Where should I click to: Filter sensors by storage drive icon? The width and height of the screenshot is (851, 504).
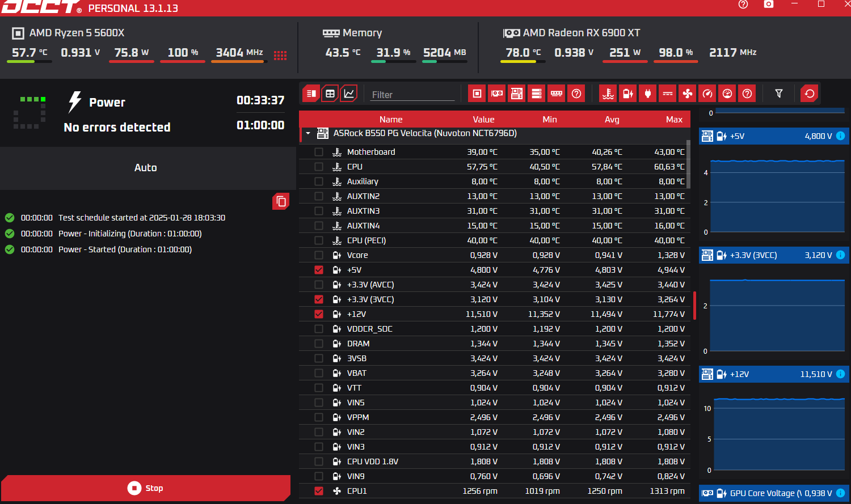coord(537,94)
